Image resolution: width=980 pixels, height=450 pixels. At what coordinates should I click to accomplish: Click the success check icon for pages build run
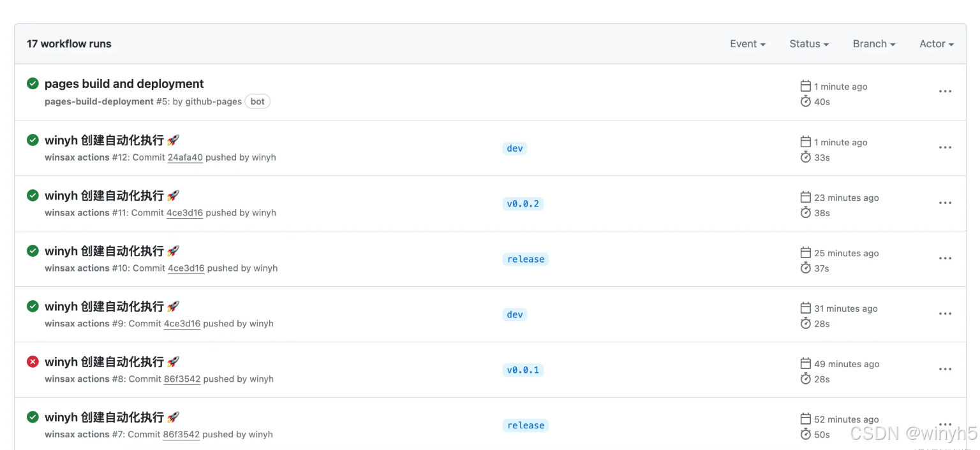click(33, 83)
